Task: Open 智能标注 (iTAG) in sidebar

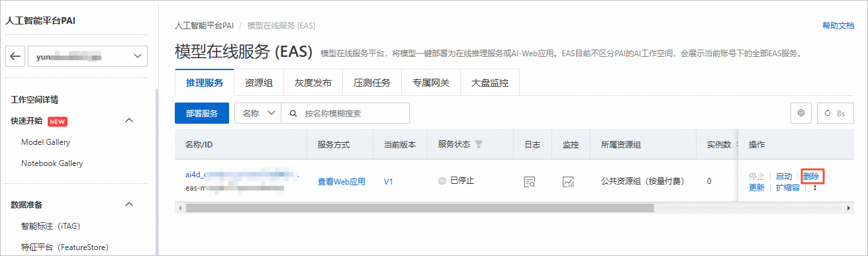Action: pos(50,226)
